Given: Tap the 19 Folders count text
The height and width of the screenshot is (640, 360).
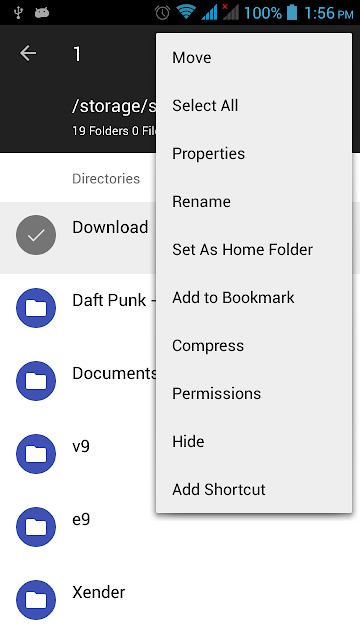Looking at the screenshot, I should [x=114, y=131].
